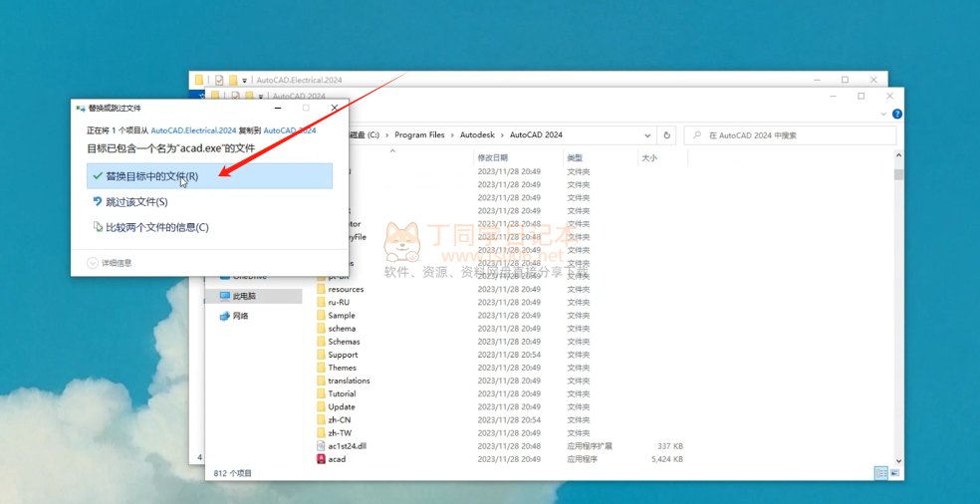The image size is (980, 504).
Task: Click the AutoCAD.Electrical.2024 source link
Action: 193,130
